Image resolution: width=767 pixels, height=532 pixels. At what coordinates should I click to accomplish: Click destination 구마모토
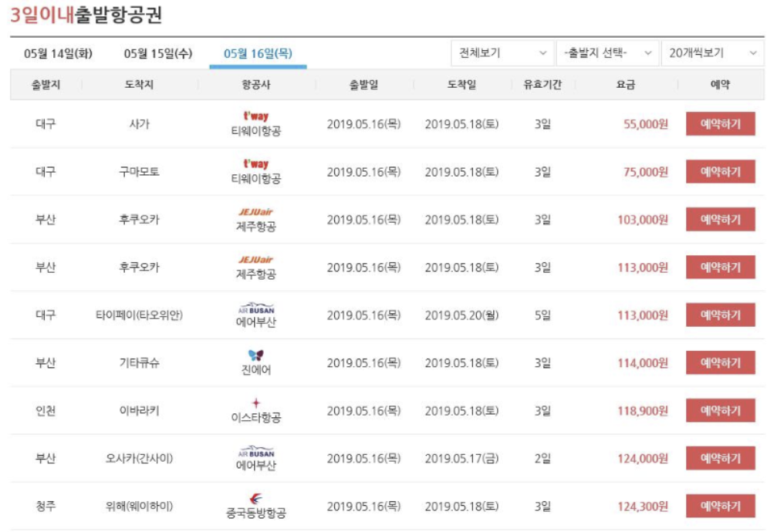click(x=139, y=172)
